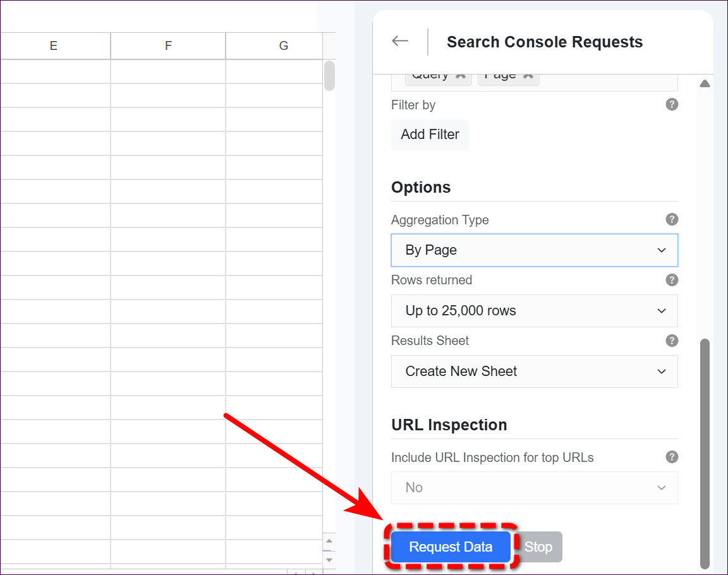
Task: Open help icon for Include URL Inspection
Action: (671, 457)
